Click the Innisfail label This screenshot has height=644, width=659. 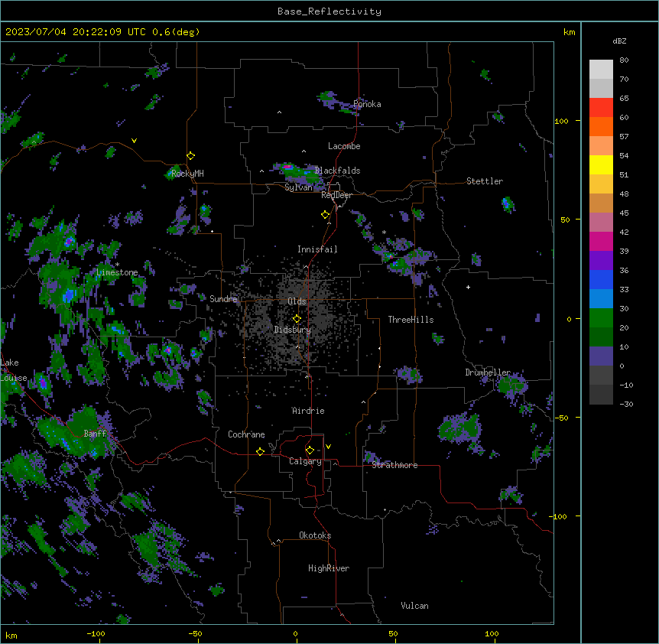[317, 249]
